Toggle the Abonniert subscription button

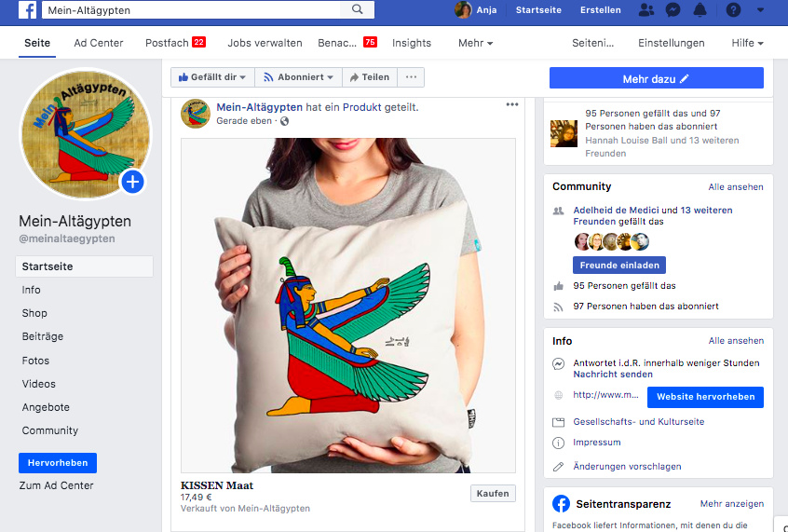[298, 77]
